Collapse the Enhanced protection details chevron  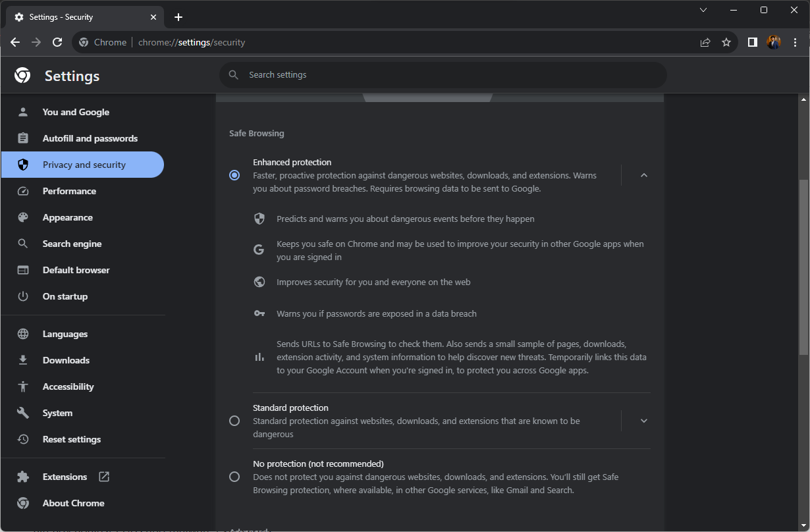644,175
